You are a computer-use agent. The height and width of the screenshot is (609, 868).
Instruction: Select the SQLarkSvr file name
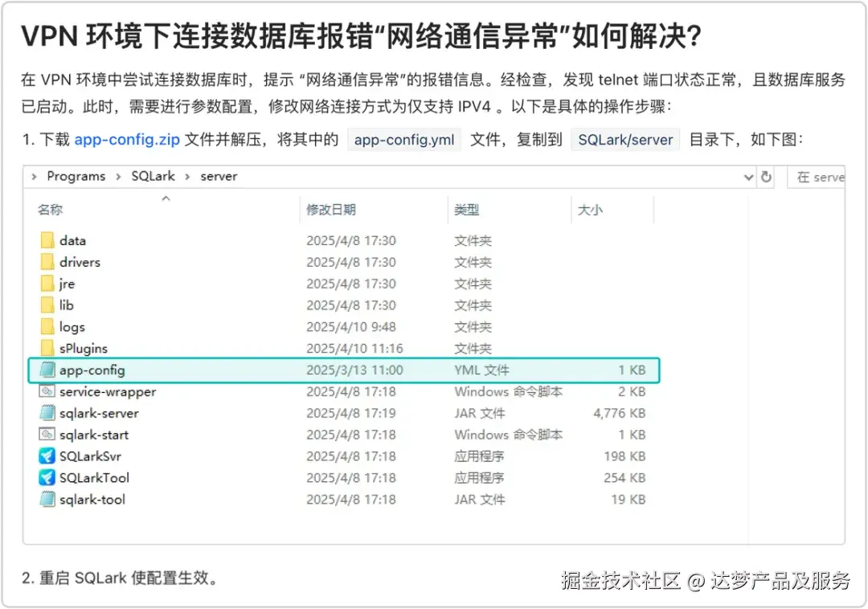(90, 456)
